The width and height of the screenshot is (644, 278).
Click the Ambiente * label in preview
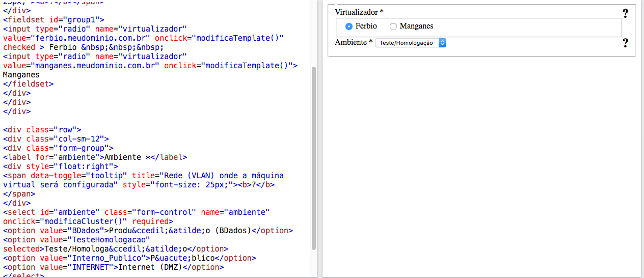pos(354,42)
